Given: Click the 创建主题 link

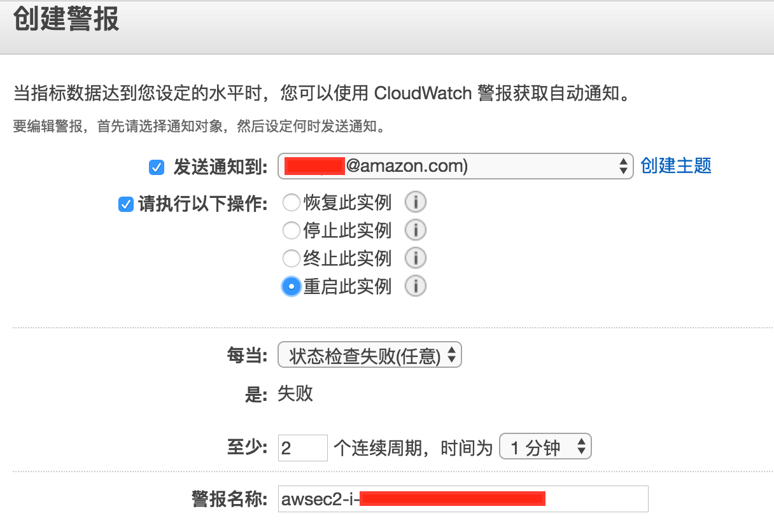Looking at the screenshot, I should pyautogui.click(x=676, y=166).
